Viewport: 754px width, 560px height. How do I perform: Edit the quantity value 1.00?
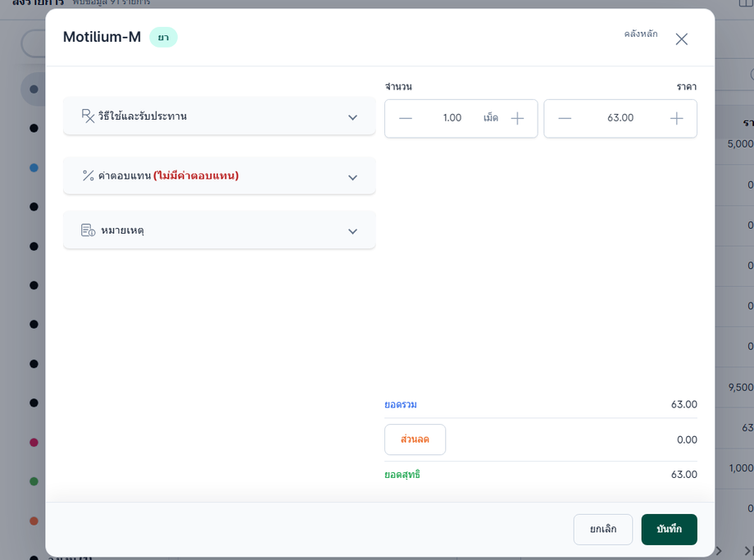point(452,118)
